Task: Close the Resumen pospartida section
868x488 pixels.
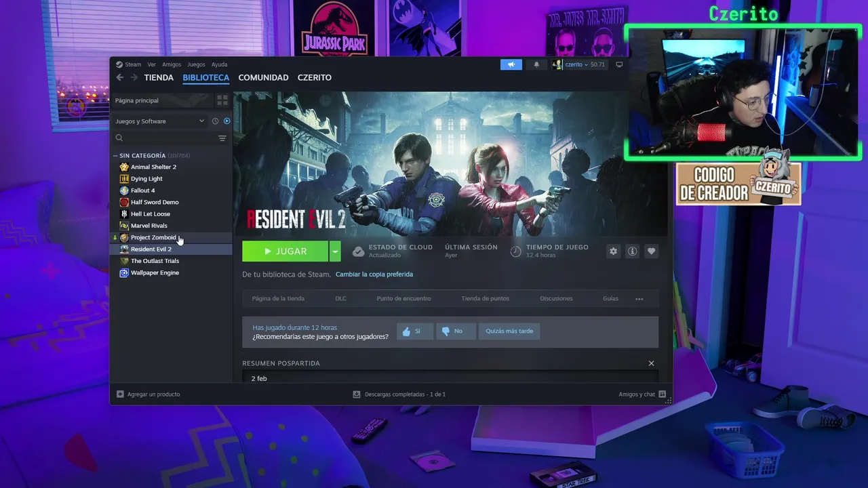Action: 651,363
